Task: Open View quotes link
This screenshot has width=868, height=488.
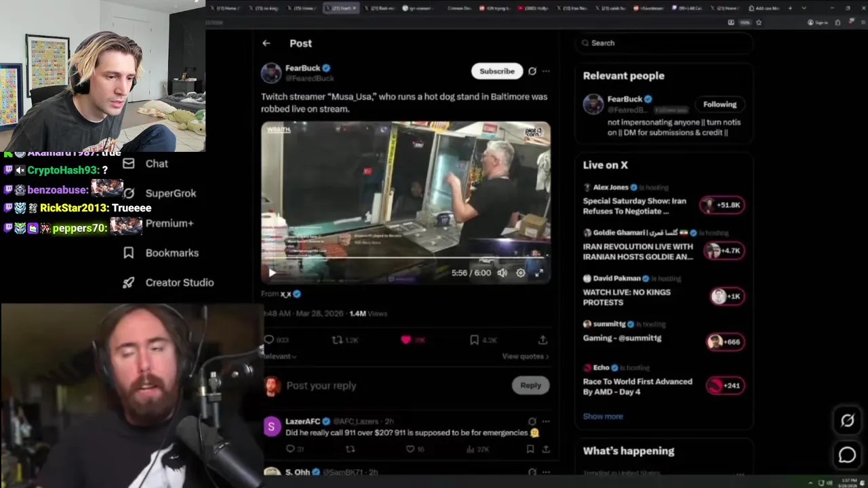Action: point(526,356)
